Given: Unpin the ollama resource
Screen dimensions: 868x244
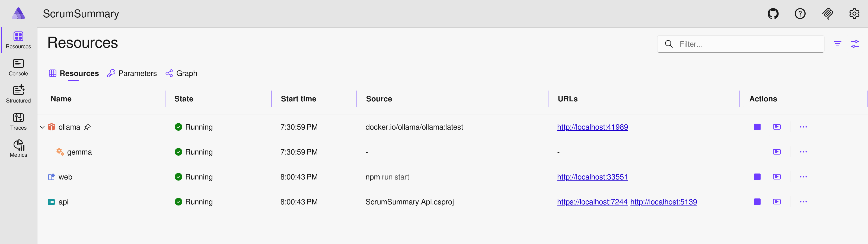Looking at the screenshot, I should tap(88, 127).
